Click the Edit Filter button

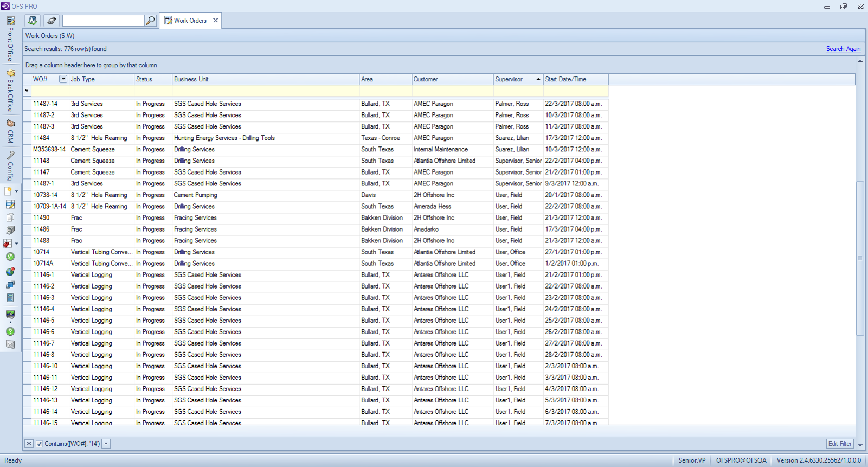point(840,444)
